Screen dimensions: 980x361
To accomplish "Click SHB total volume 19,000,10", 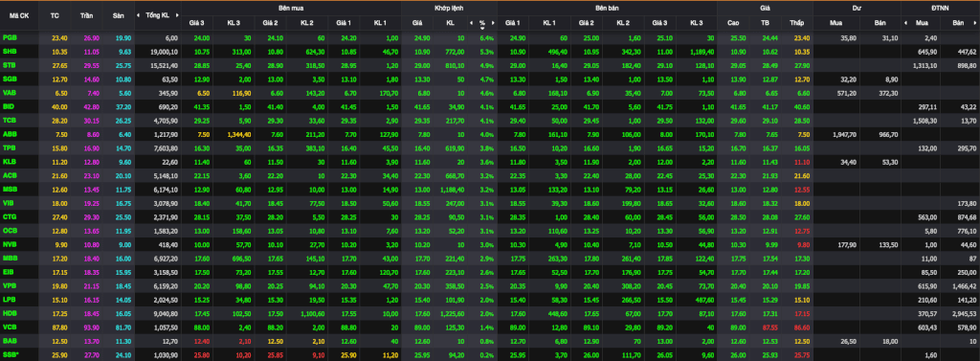I will (166, 52).
